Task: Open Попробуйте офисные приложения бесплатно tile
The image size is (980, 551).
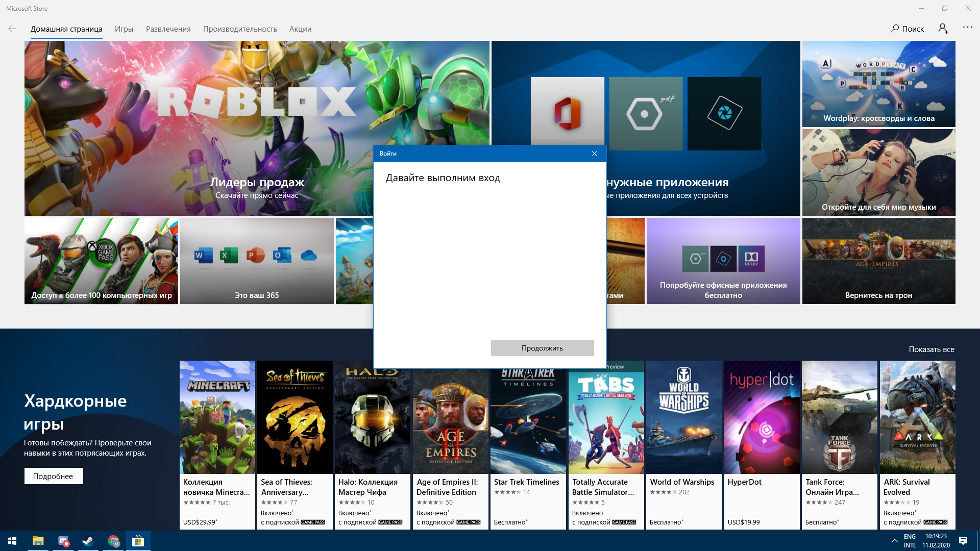Action: pos(723,261)
